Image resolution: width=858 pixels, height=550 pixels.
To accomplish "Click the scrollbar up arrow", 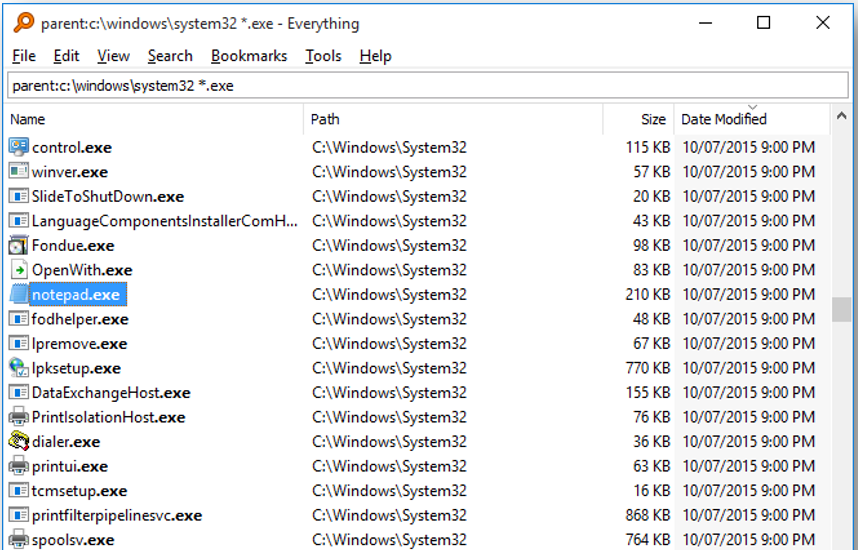I will (842, 116).
